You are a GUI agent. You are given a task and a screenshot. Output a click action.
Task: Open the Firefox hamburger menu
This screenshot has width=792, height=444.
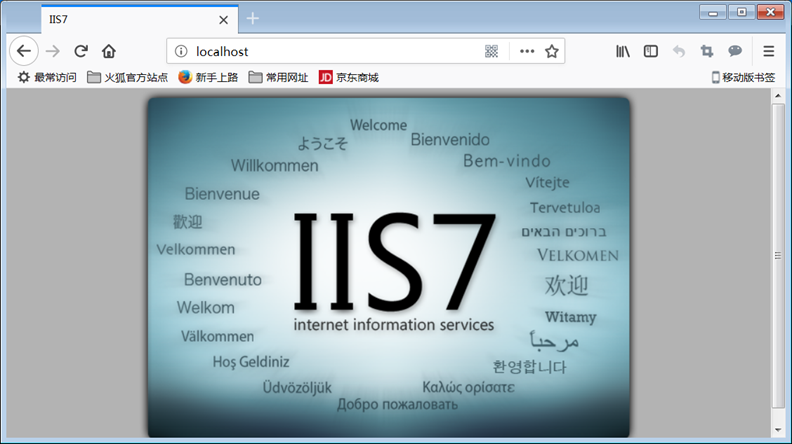pyautogui.click(x=768, y=51)
